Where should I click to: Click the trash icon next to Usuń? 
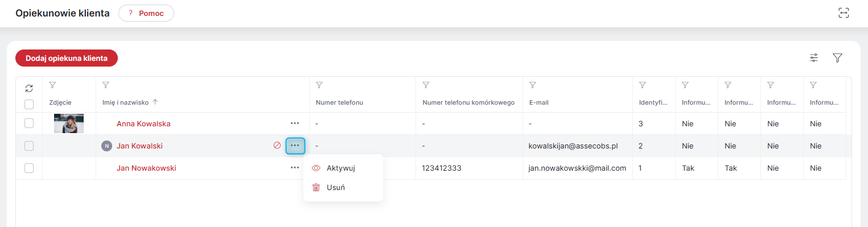(316, 187)
